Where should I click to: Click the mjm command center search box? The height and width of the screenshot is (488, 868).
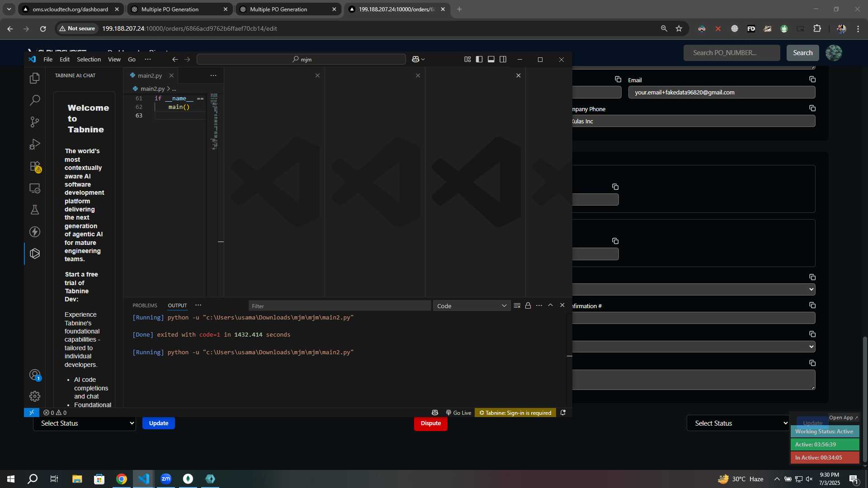coord(301,59)
